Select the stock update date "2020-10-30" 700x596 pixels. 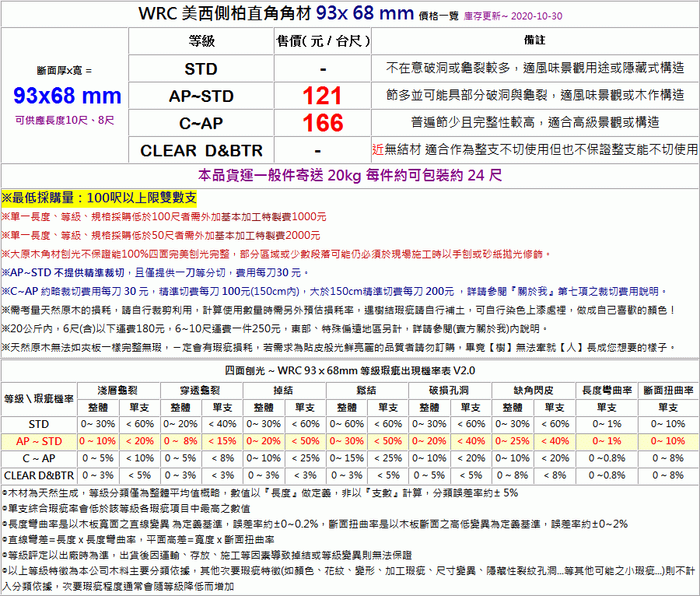pos(537,16)
